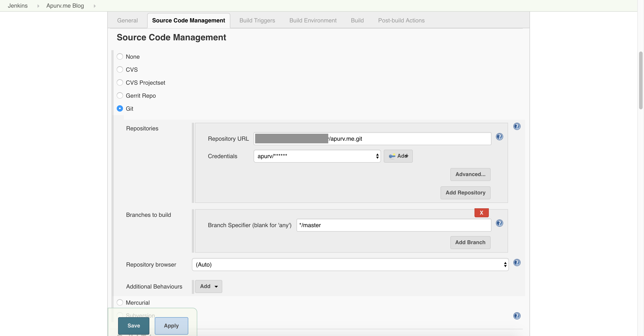Switch to the Build Triggers tab
Image resolution: width=644 pixels, height=336 pixels.
pos(257,21)
